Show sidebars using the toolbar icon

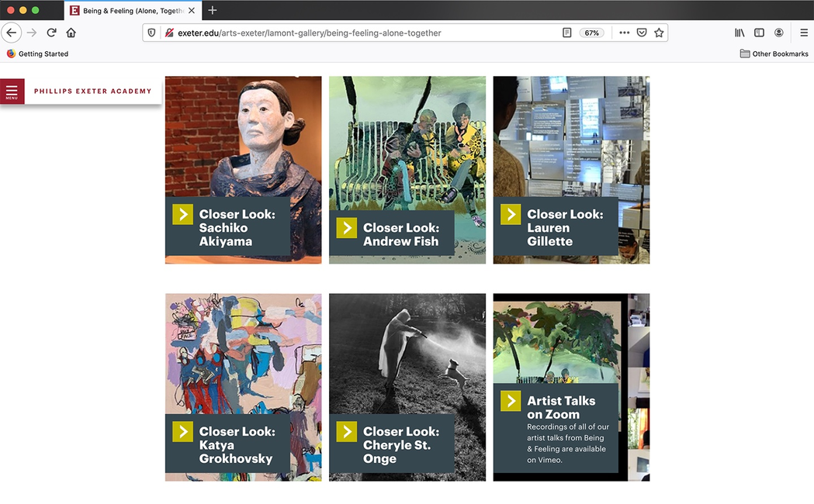(x=759, y=33)
